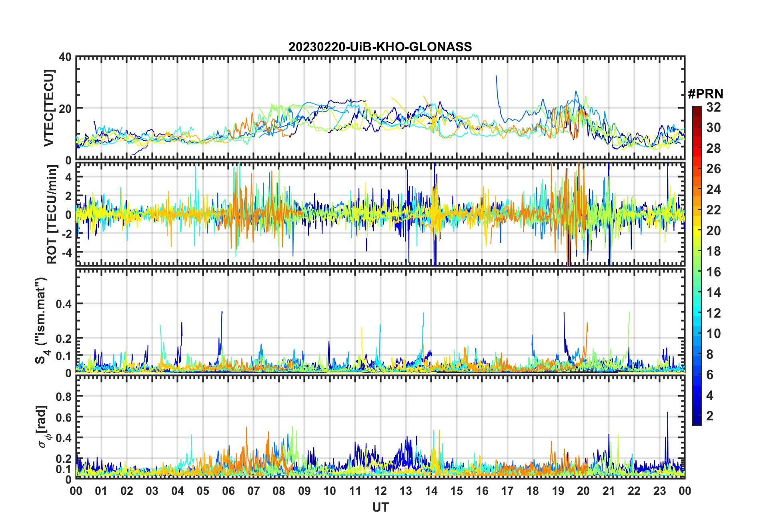761x532 pixels.
Task: Select the VTEC[TECU] y-axis label
Action: coord(49,108)
